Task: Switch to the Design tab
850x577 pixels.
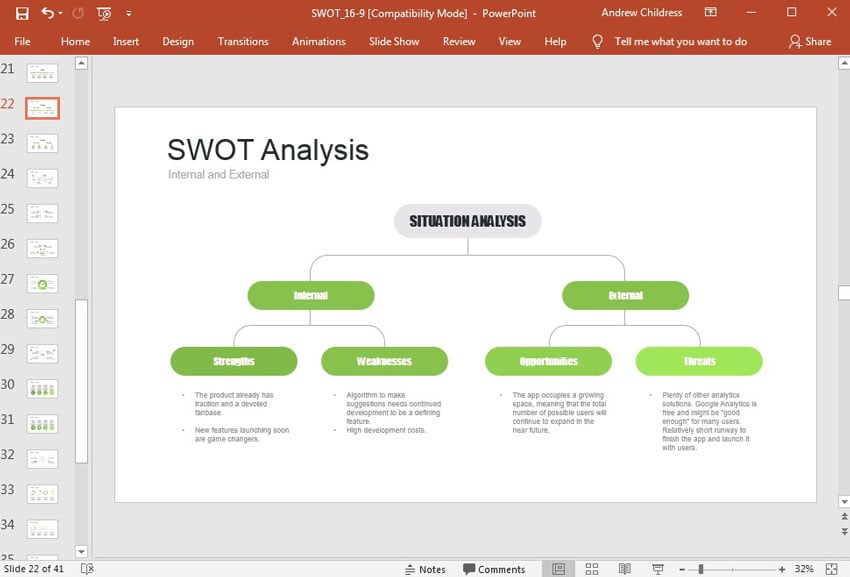Action: 178,41
